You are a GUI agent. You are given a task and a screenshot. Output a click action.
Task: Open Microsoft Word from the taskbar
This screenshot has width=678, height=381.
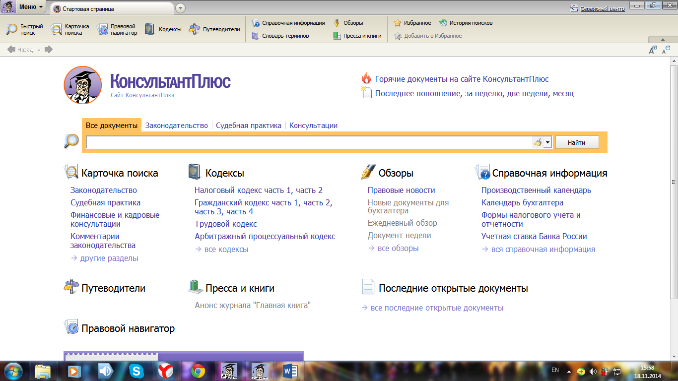point(290,371)
